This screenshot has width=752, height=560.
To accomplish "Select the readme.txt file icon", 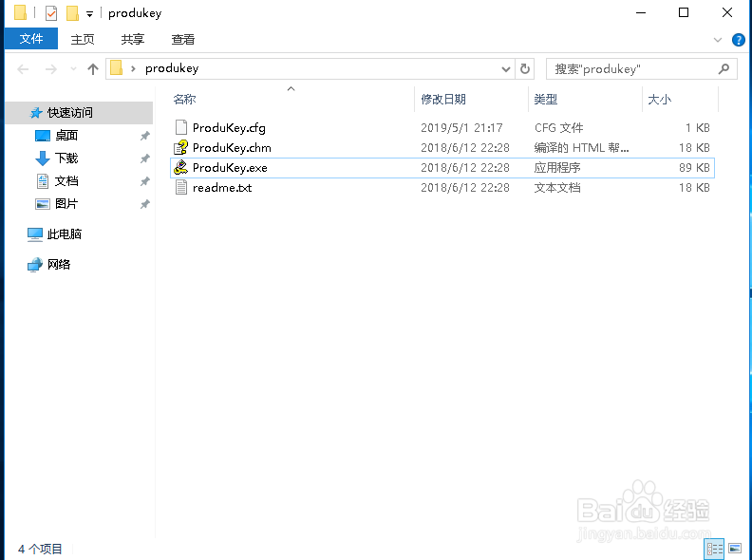I will click(x=180, y=188).
